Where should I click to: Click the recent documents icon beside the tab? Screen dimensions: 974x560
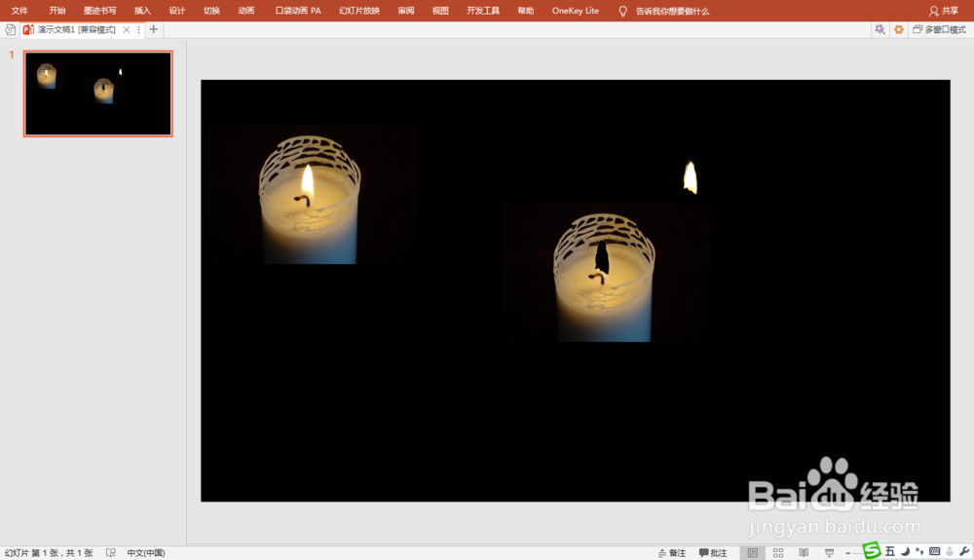click(10, 29)
